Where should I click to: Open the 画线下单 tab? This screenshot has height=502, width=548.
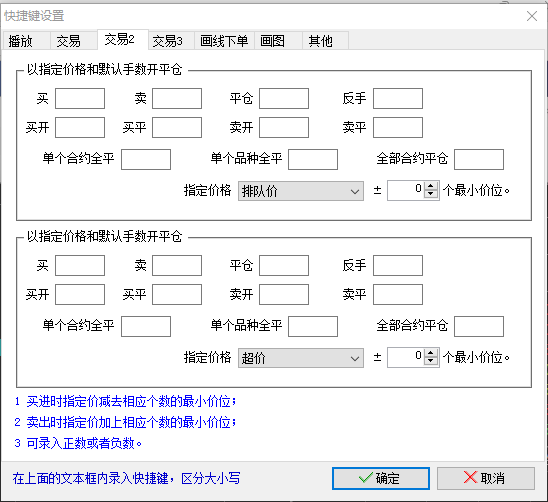pos(224,41)
